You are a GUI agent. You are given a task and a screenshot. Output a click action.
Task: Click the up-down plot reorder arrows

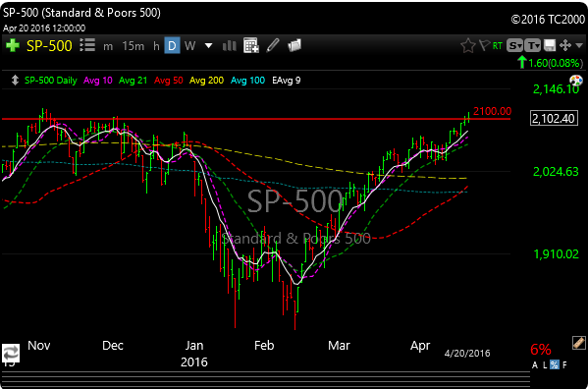pyautogui.click(x=15, y=81)
